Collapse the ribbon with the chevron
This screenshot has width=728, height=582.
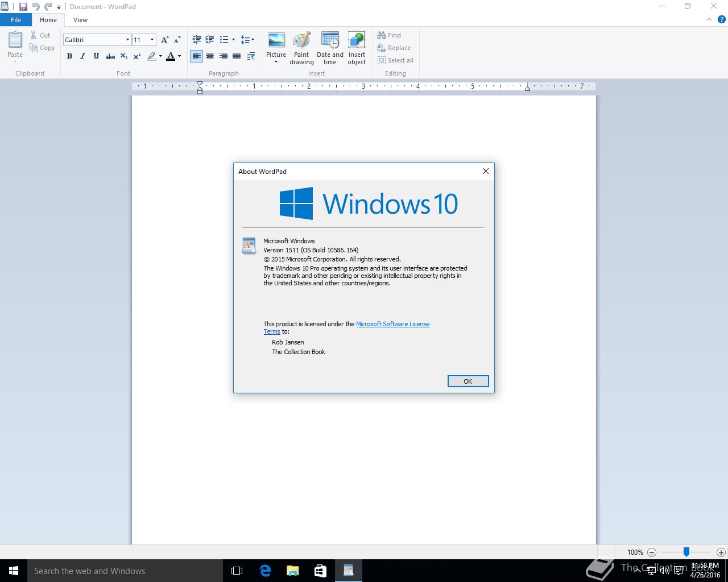[x=709, y=20]
